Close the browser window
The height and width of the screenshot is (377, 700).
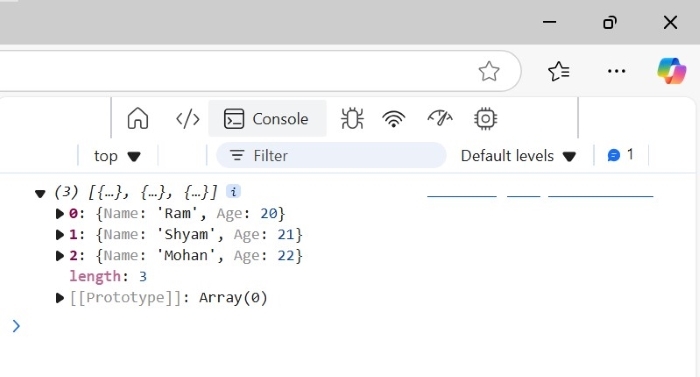pyautogui.click(x=670, y=22)
